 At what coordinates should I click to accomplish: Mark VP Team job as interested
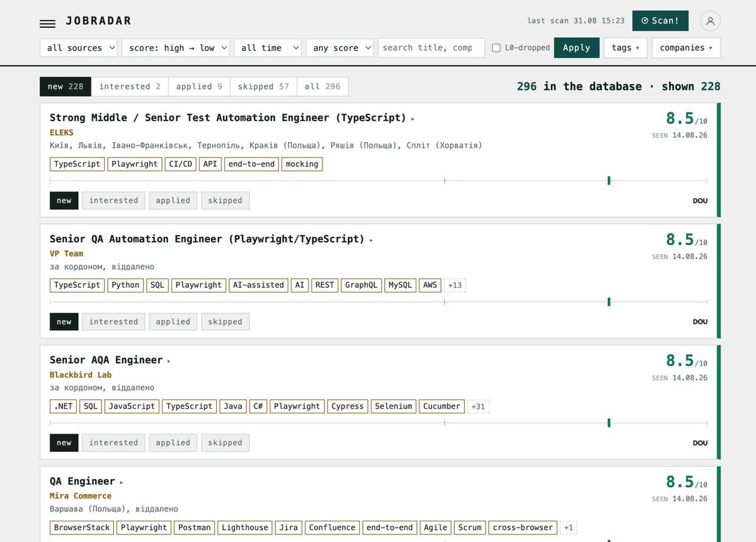click(113, 321)
